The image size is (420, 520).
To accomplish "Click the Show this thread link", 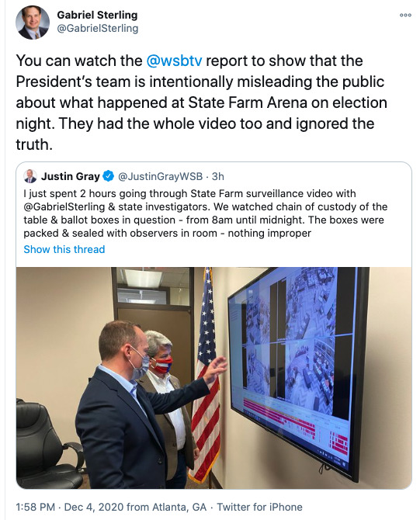I will click(x=64, y=249).
